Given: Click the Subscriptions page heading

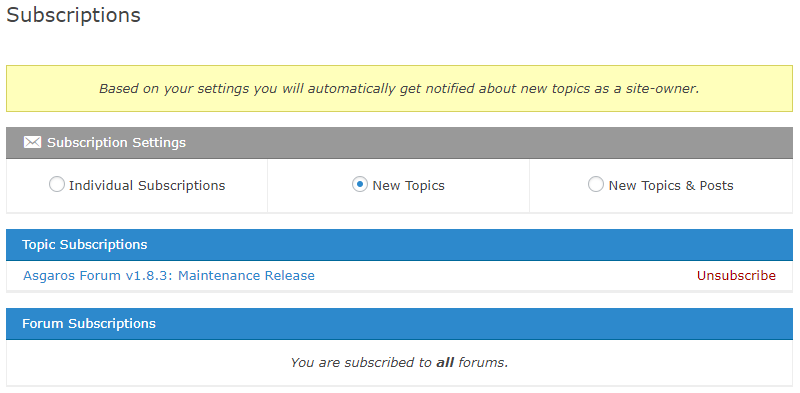Looking at the screenshot, I should (x=73, y=15).
